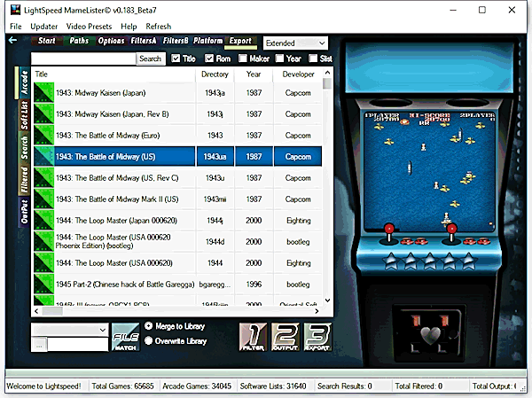Switch to the FiltersB tab
Image resolution: width=532 pixels, height=398 pixels.
click(x=176, y=41)
